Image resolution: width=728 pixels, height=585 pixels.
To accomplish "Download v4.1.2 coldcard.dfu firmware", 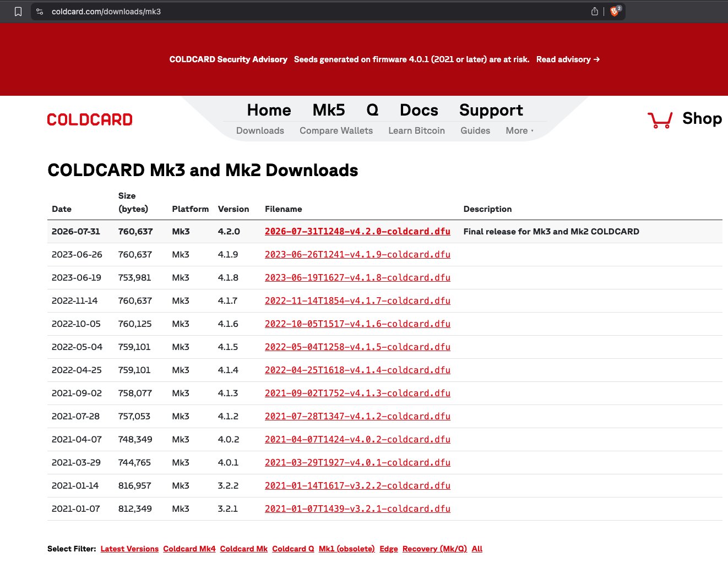I will click(x=357, y=417).
